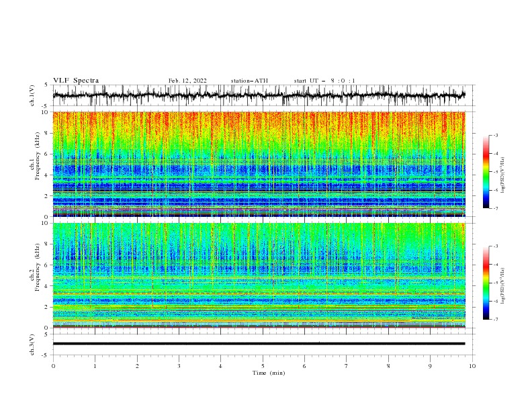
Task: Click the 'VLF Spectra' plot title
Action: click(x=76, y=81)
